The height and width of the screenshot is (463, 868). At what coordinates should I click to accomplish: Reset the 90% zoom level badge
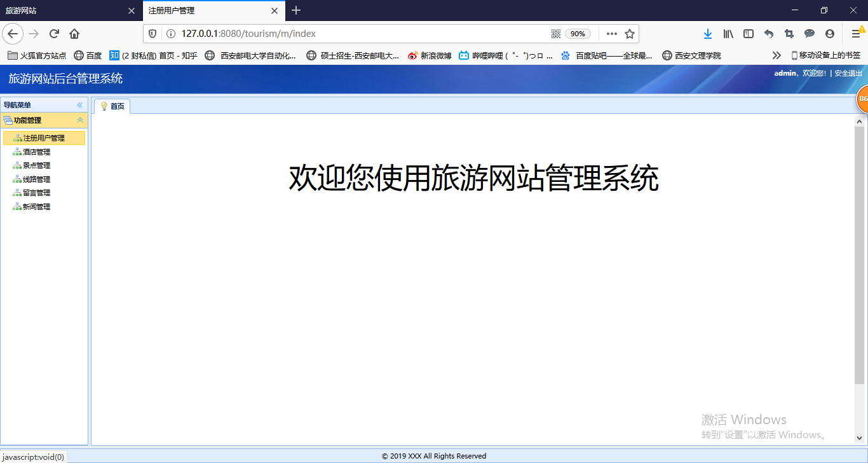578,34
